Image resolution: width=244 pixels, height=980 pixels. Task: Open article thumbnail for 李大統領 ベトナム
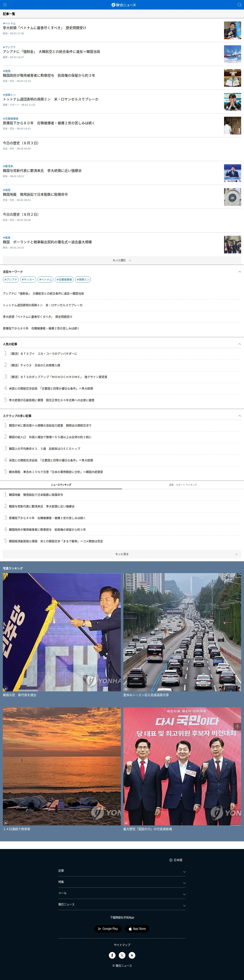232,30
